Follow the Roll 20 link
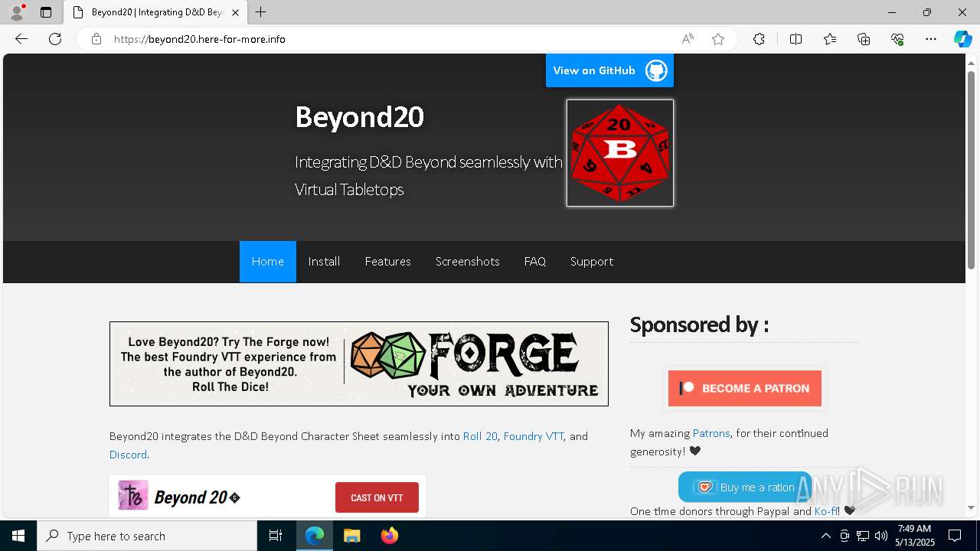This screenshot has width=980, height=551. 480,436
